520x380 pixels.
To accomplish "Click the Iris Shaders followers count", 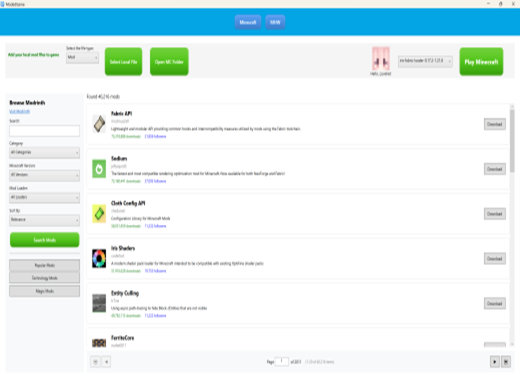I will 155,271.
